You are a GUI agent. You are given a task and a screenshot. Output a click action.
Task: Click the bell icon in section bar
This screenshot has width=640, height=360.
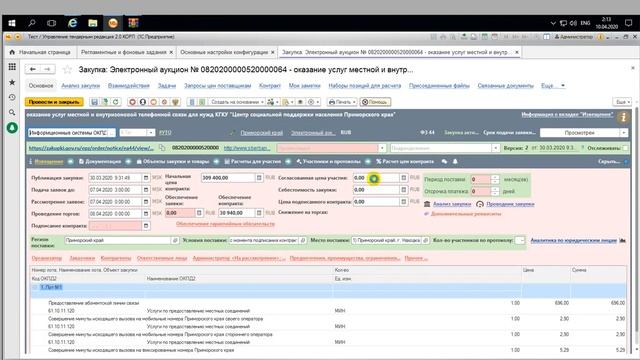[455, 162]
